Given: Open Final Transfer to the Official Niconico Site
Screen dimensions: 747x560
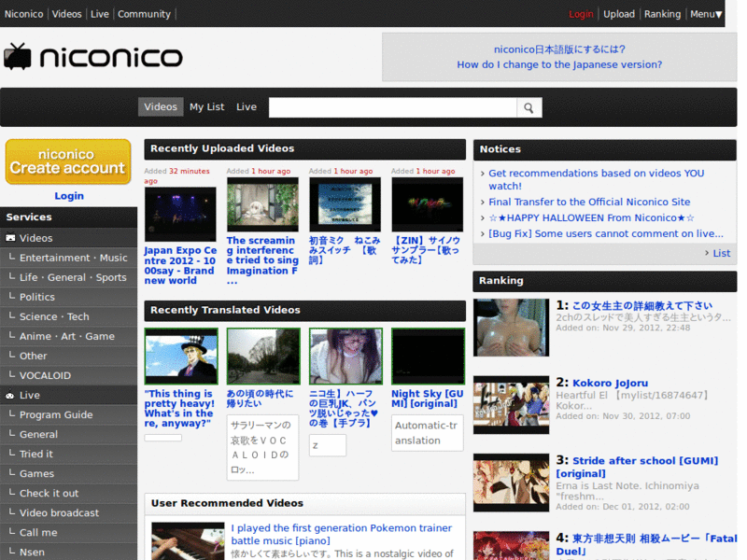Looking at the screenshot, I should pos(589,202).
